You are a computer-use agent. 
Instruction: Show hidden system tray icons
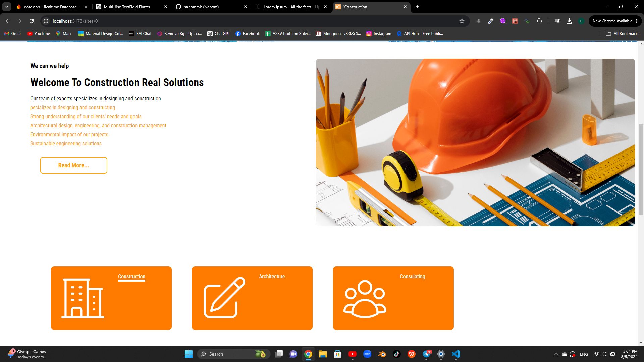(556, 354)
